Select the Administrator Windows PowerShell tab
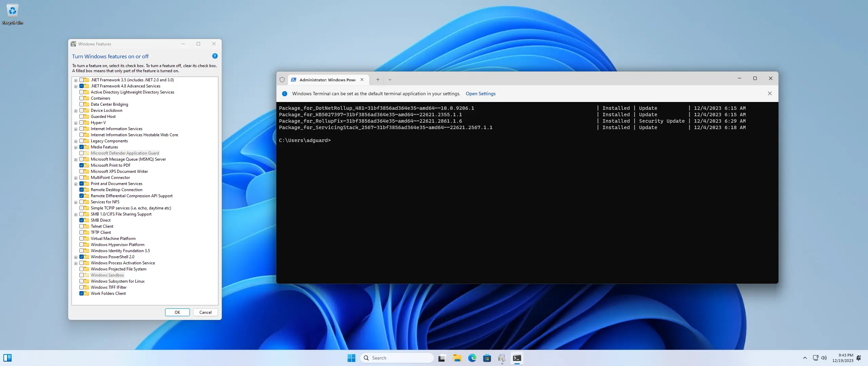868x366 pixels. 327,80
